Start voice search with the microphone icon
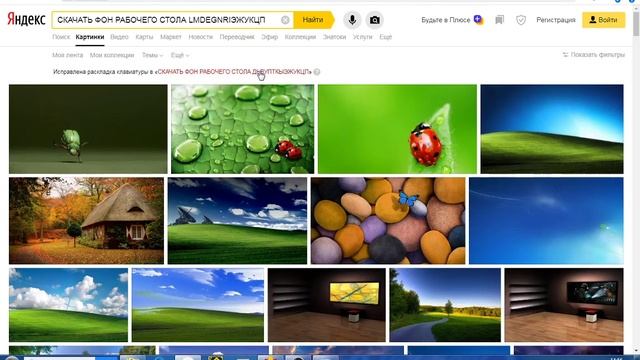 pos(352,20)
